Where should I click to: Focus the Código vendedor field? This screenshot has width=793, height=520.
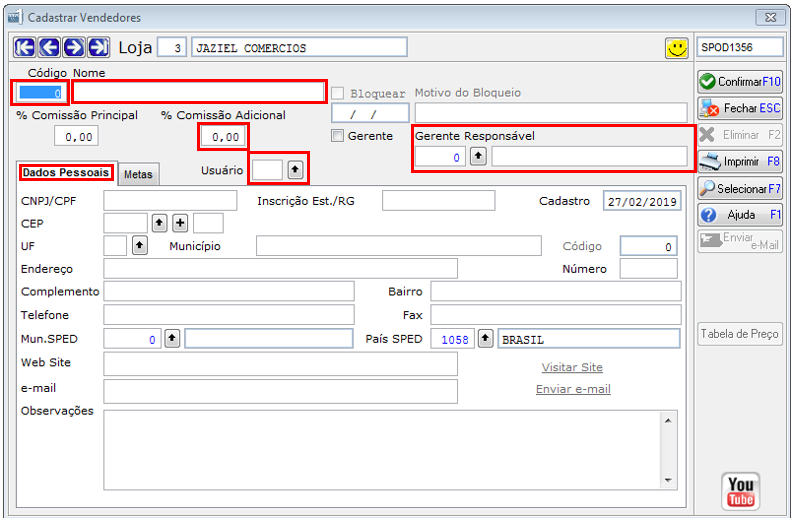[x=39, y=93]
